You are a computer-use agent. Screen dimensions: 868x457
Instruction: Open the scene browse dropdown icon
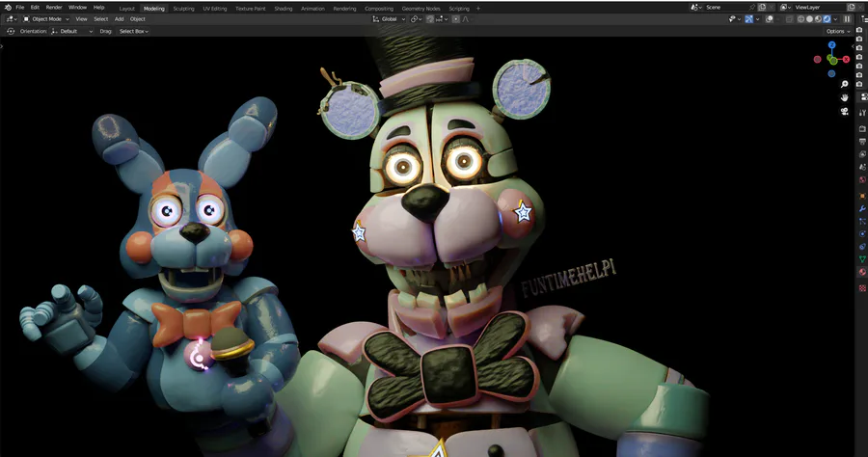pyautogui.click(x=696, y=7)
